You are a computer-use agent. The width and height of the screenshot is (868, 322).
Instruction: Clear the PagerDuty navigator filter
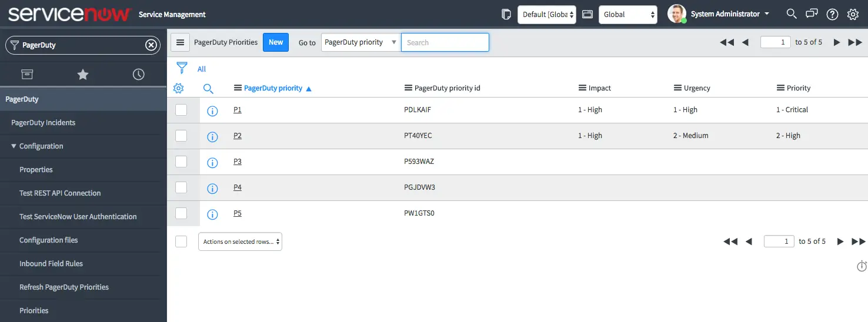pyautogui.click(x=151, y=45)
